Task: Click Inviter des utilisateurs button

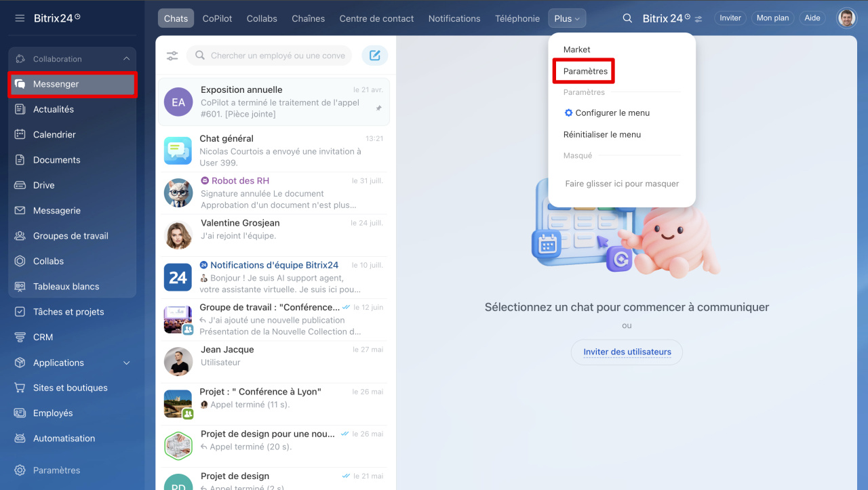Action: pyautogui.click(x=627, y=352)
